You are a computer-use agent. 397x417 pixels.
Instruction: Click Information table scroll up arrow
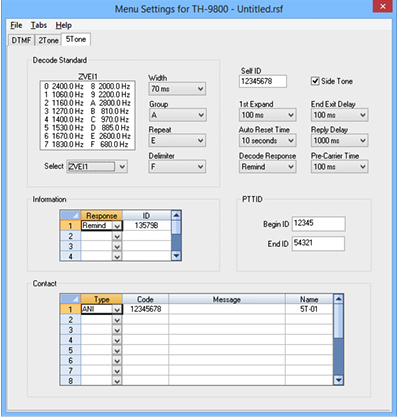pyautogui.click(x=176, y=215)
